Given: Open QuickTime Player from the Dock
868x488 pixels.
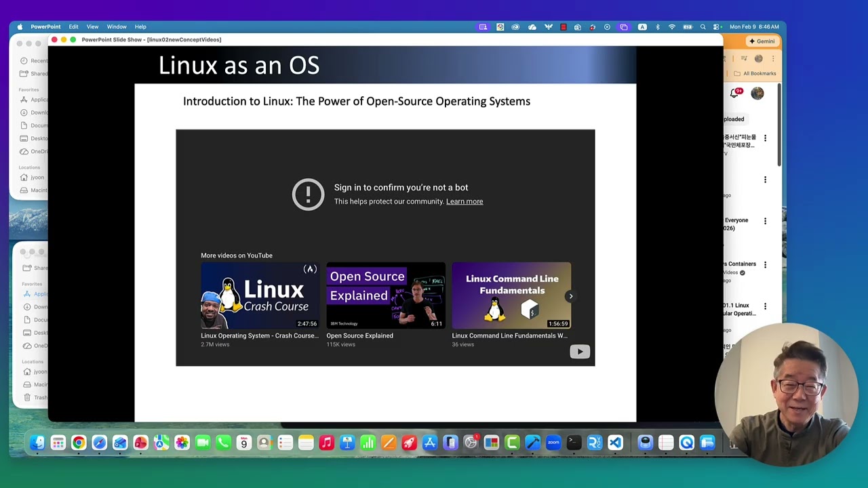Looking at the screenshot, I should [687, 443].
